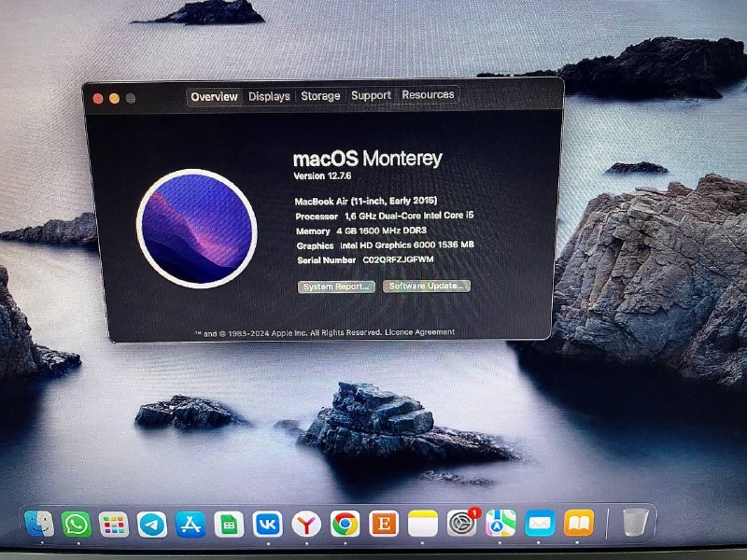Launch Numbers spreadsheet app in dock
Screen dimensions: 747x560
(x=228, y=525)
